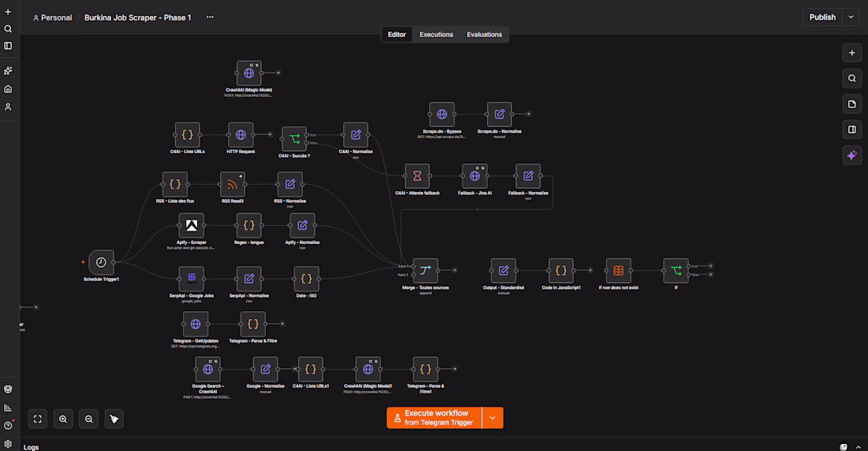Select the Fallback - Normalise node
Screen dimensions: 868x451
point(528,176)
